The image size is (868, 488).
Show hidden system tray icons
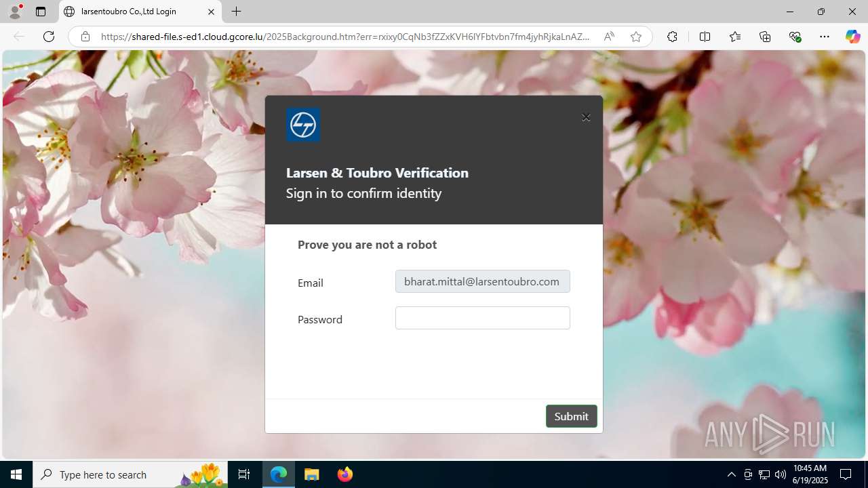pos(731,474)
